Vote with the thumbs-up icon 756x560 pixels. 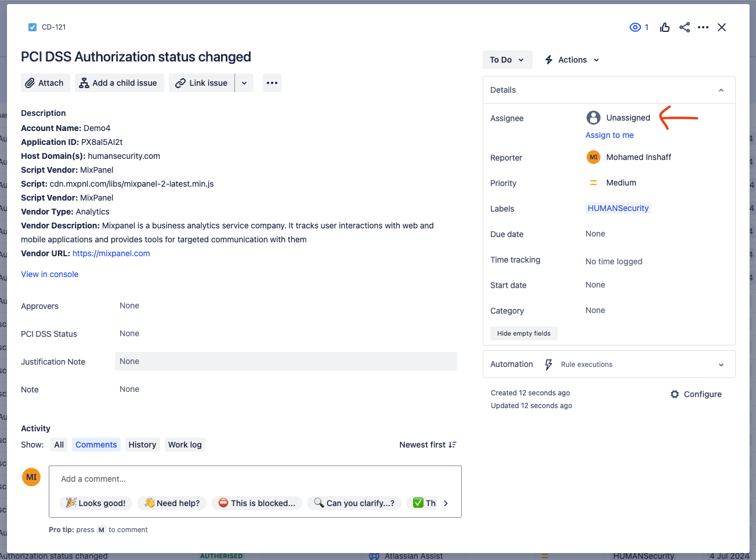[x=665, y=27]
